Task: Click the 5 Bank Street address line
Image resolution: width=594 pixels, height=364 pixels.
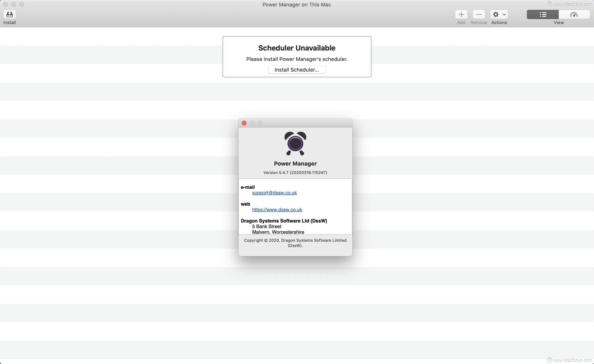Action: point(267,226)
